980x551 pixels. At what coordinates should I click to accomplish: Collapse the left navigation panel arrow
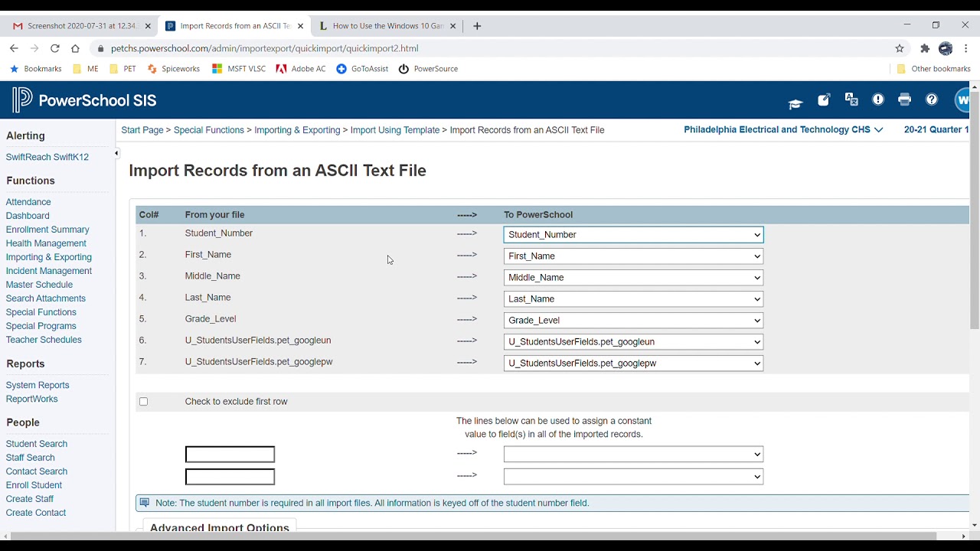tap(116, 154)
